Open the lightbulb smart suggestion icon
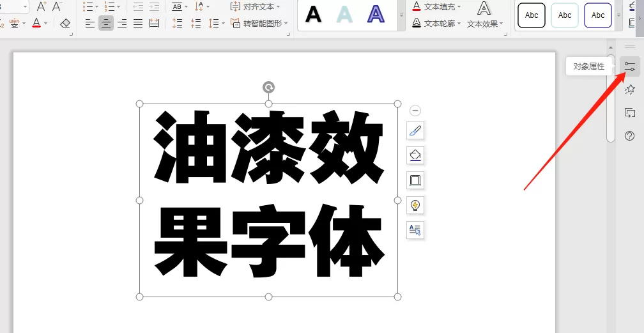This screenshot has width=644, height=333. [x=415, y=205]
